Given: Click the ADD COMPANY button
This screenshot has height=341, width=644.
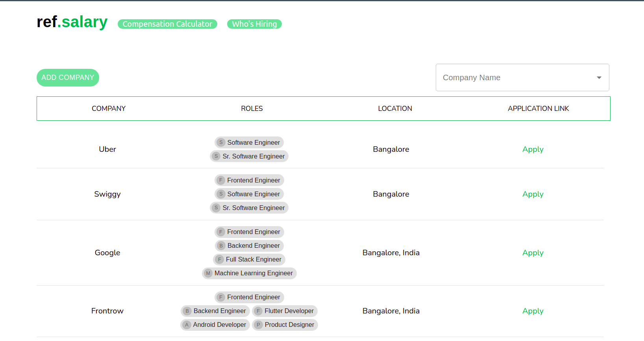Looking at the screenshot, I should (x=68, y=77).
